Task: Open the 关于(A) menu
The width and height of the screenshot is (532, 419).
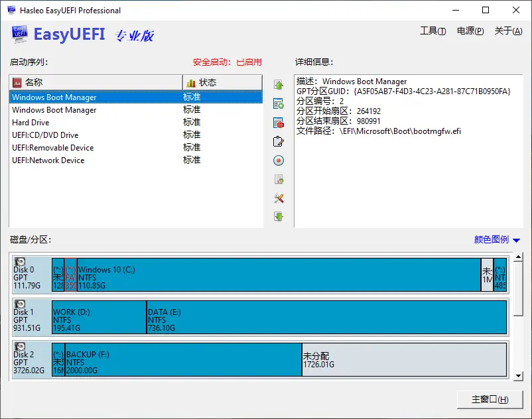Action: tap(507, 30)
